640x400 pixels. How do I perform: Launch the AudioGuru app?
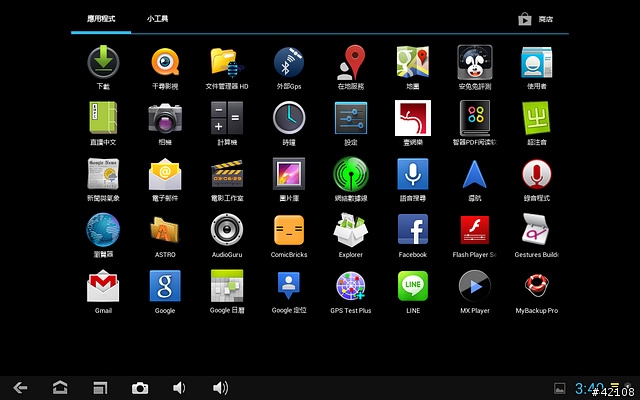click(x=227, y=230)
